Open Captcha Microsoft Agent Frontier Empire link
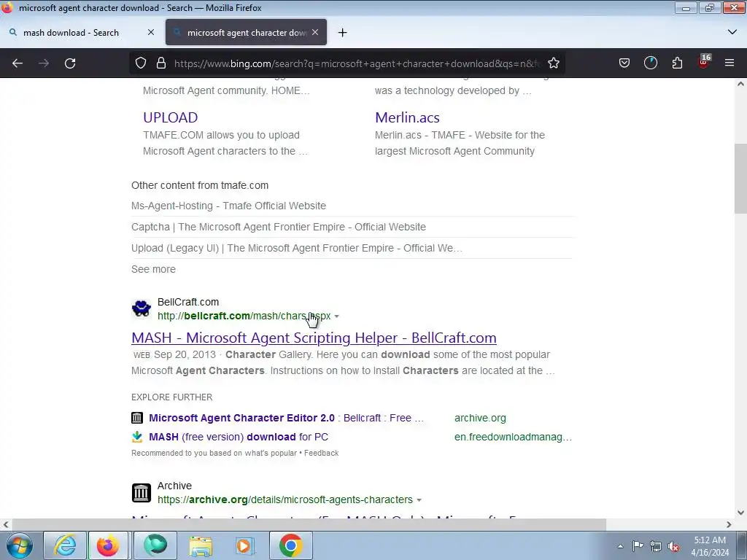The image size is (747, 560). 279,227
